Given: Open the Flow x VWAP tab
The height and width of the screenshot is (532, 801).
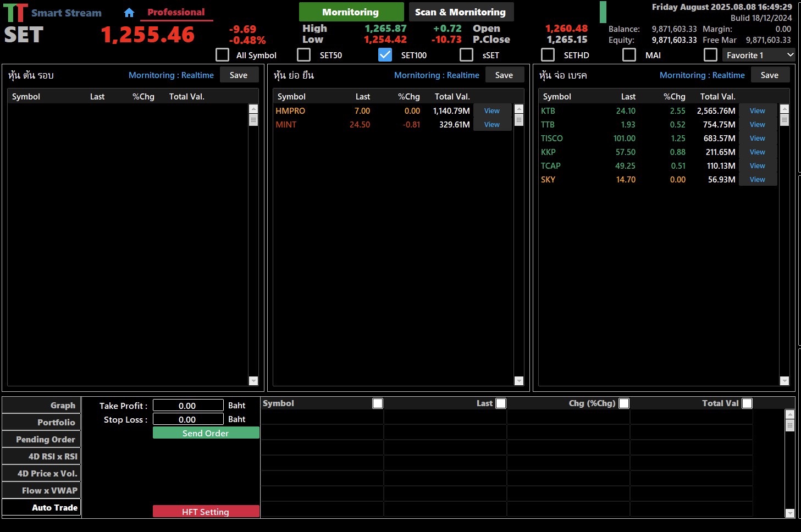Looking at the screenshot, I should click(41, 491).
